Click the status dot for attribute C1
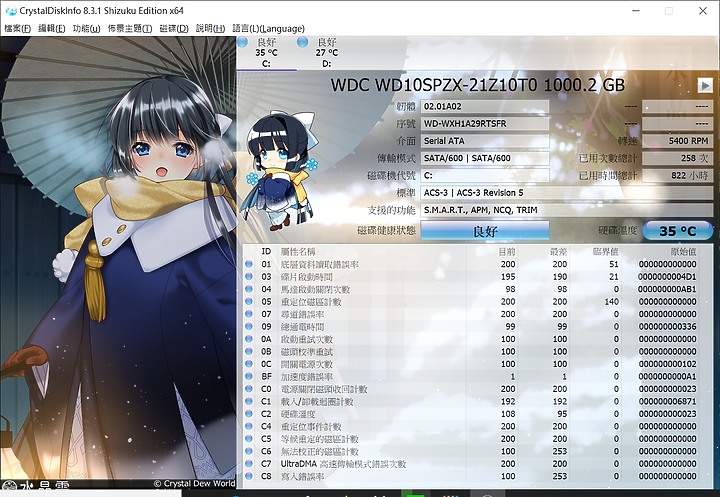720x497 pixels. 249,401
